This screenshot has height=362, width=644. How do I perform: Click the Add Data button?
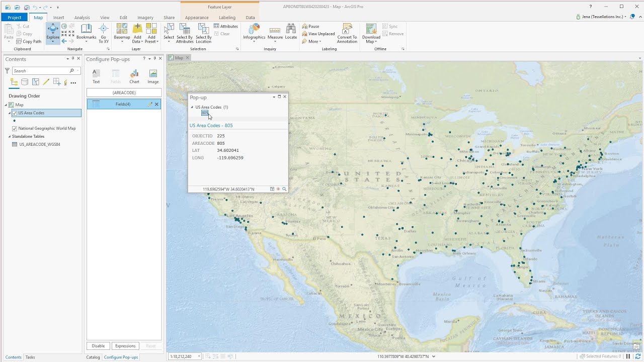tap(137, 33)
